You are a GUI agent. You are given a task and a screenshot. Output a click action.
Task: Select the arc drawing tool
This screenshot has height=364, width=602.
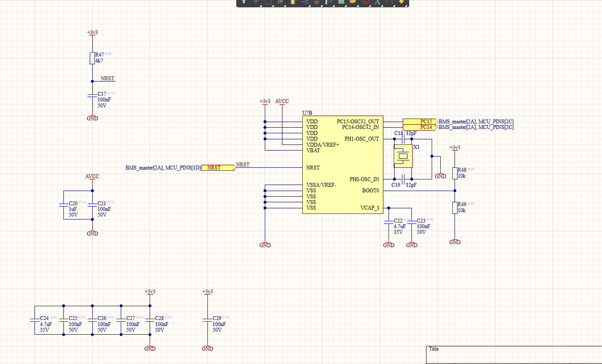pos(389,3)
